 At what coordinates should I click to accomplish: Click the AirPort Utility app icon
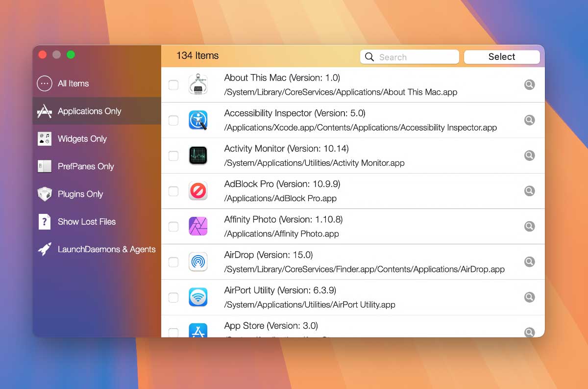point(198,297)
